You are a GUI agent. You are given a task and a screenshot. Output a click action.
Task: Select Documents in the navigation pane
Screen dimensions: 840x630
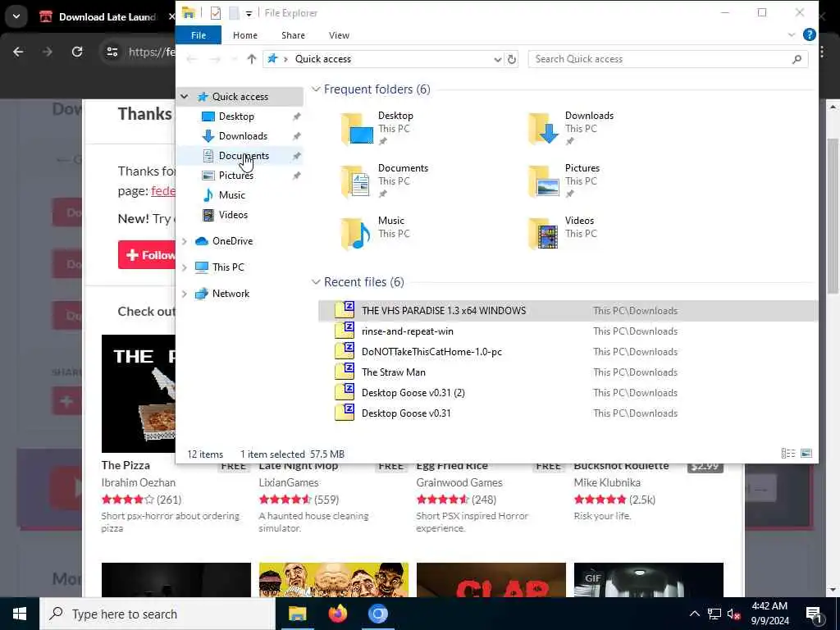click(244, 156)
